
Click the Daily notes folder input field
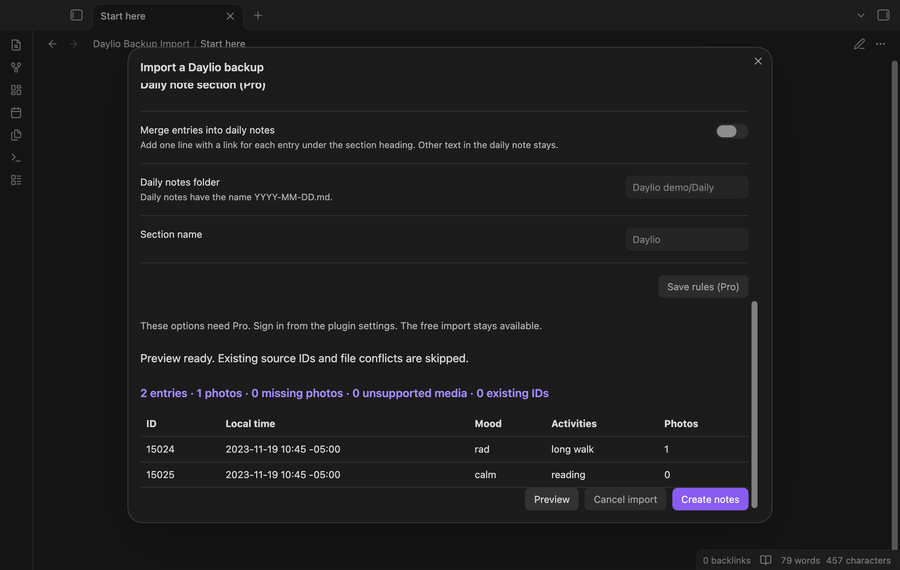pyautogui.click(x=687, y=187)
